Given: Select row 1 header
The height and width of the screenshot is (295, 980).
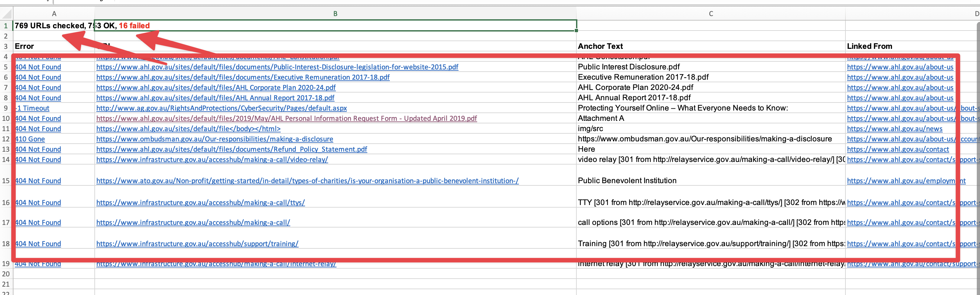Looking at the screenshot, I should 6,26.
